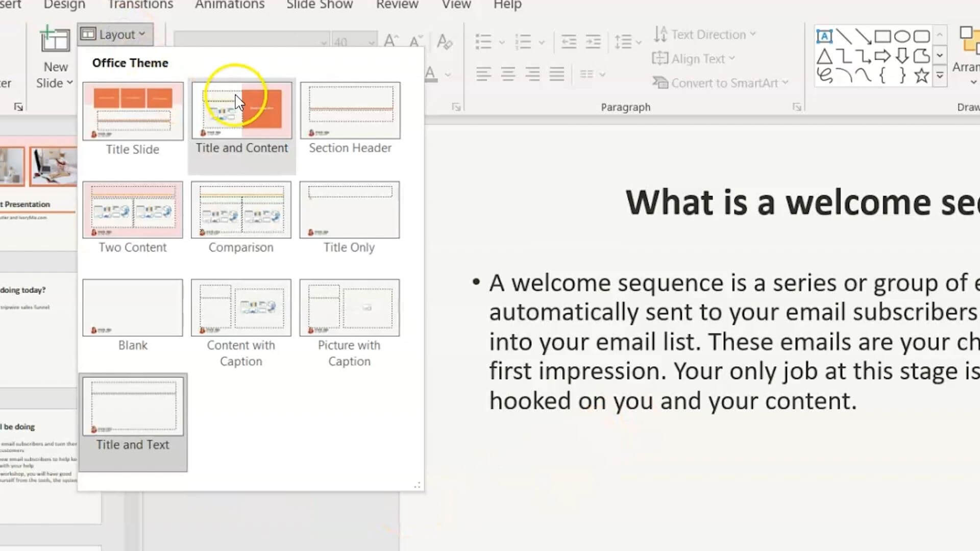Image resolution: width=980 pixels, height=551 pixels.
Task: Open the Review ribbon tab
Action: [x=397, y=5]
